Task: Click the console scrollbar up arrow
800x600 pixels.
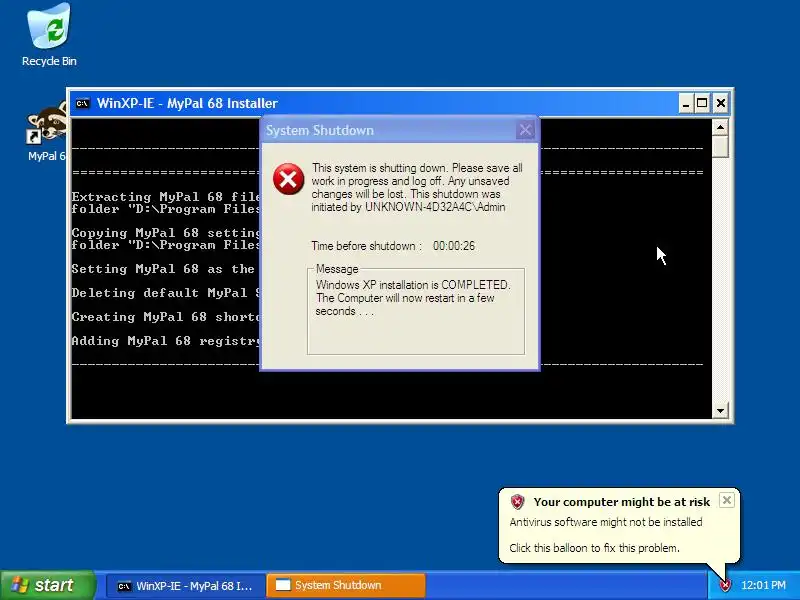Action: [720, 127]
